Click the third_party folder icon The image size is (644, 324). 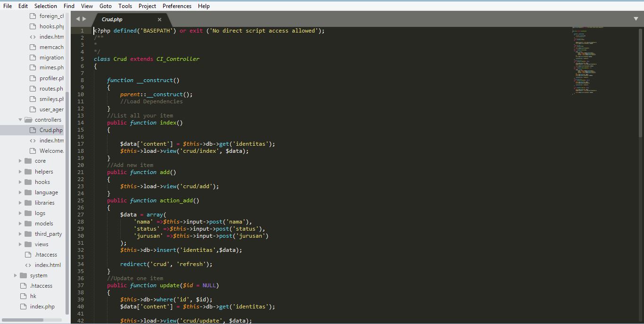[28, 234]
